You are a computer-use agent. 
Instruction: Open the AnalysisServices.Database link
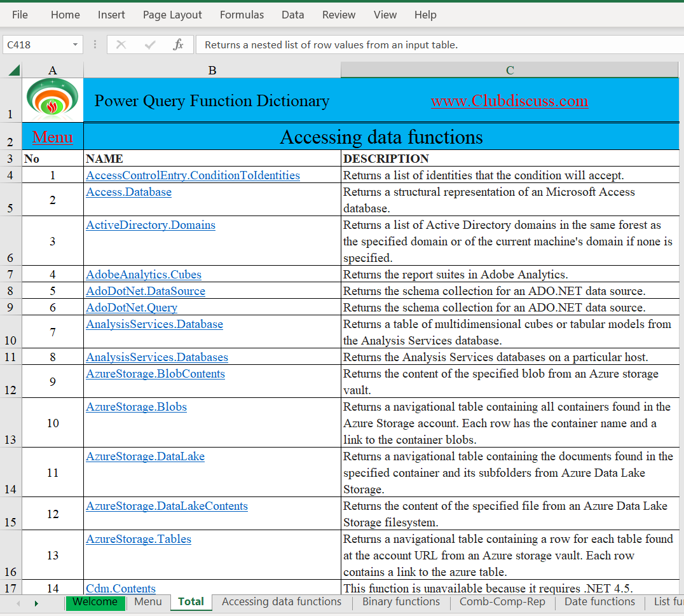[154, 324]
